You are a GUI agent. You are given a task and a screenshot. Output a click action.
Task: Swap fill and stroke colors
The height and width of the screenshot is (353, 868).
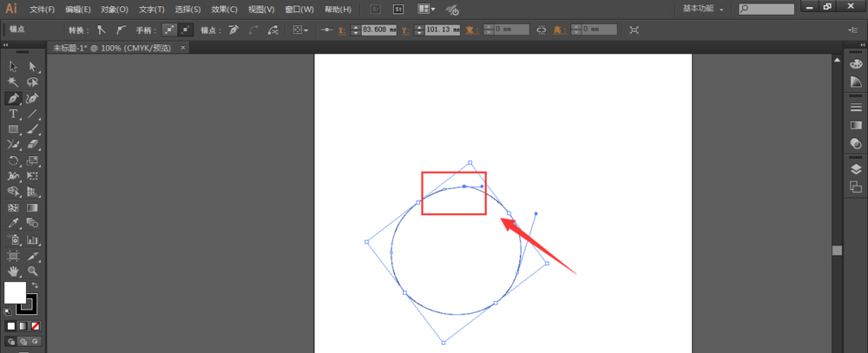coord(35,285)
